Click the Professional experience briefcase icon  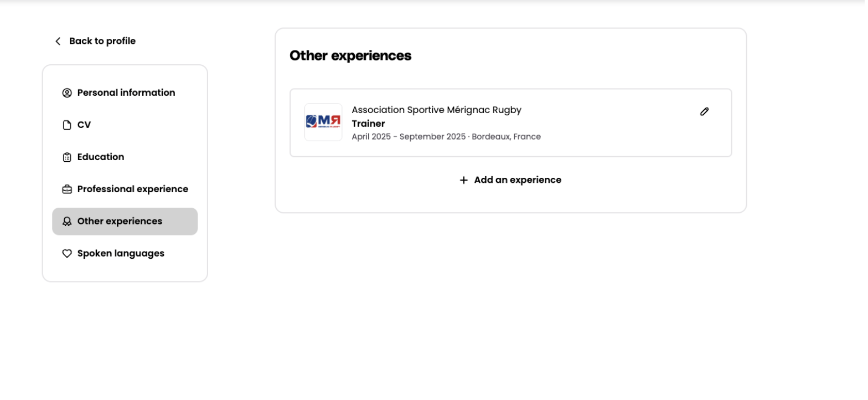click(x=67, y=189)
